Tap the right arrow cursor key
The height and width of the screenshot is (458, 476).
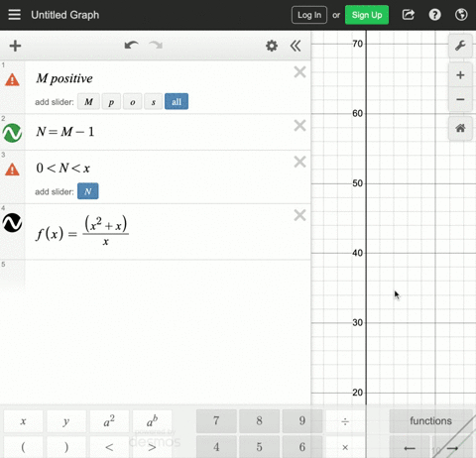click(x=452, y=448)
